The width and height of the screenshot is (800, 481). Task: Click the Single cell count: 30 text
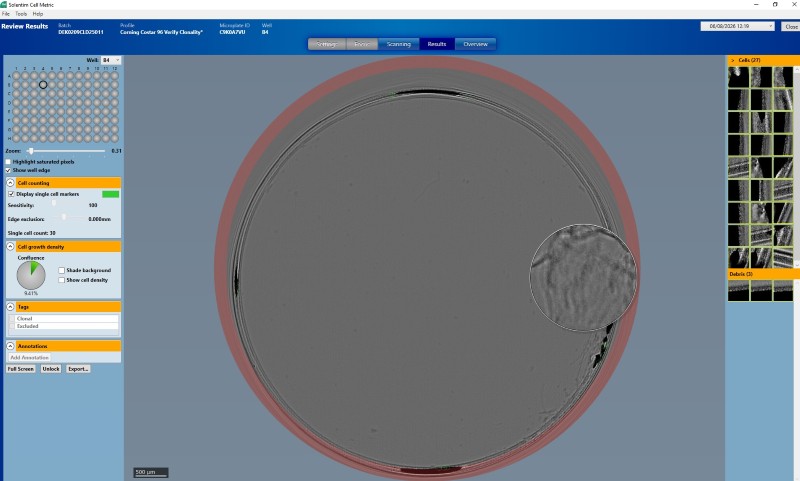click(32, 233)
